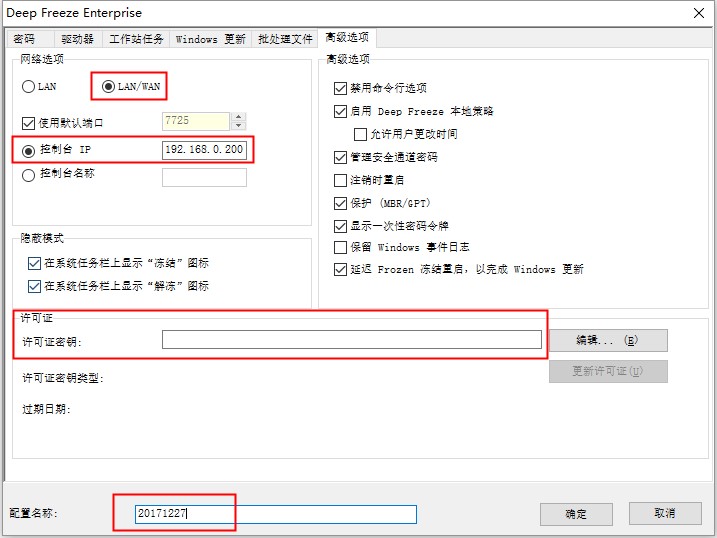717x538 pixels.
Task: Click the 控制台 IP address field
Action: [204, 150]
